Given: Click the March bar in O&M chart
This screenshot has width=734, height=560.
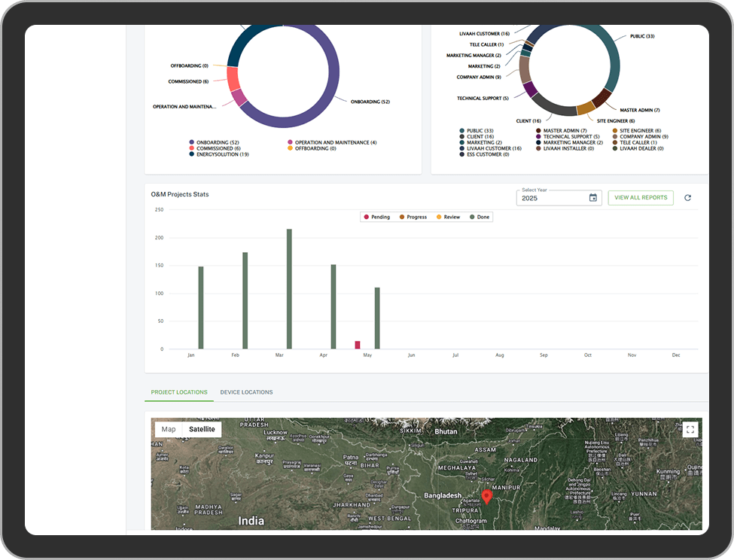Looking at the screenshot, I should click(289, 289).
